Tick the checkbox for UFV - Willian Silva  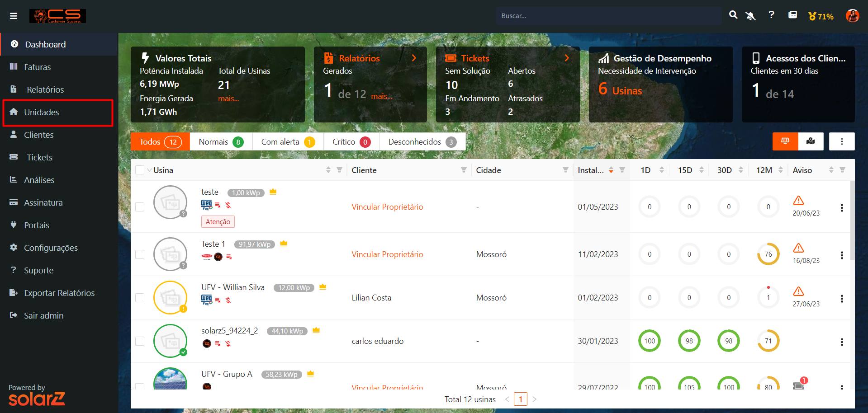[x=140, y=298]
